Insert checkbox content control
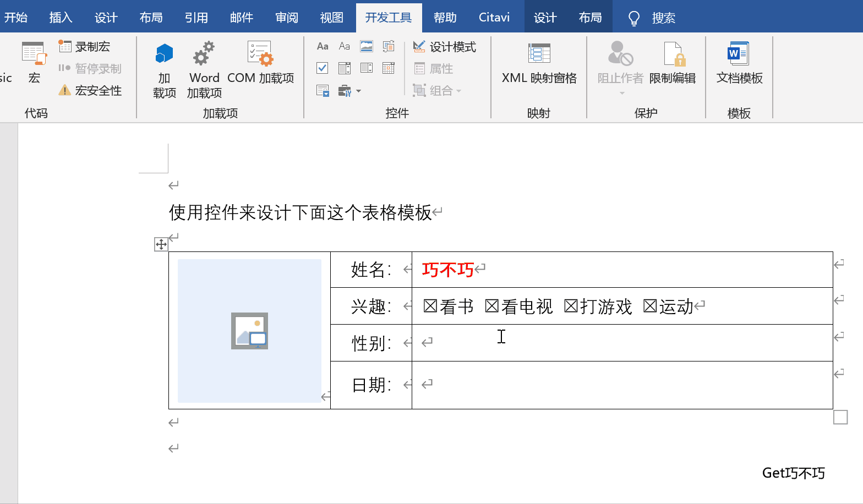Viewport: 863px width, 504px height. [x=323, y=68]
